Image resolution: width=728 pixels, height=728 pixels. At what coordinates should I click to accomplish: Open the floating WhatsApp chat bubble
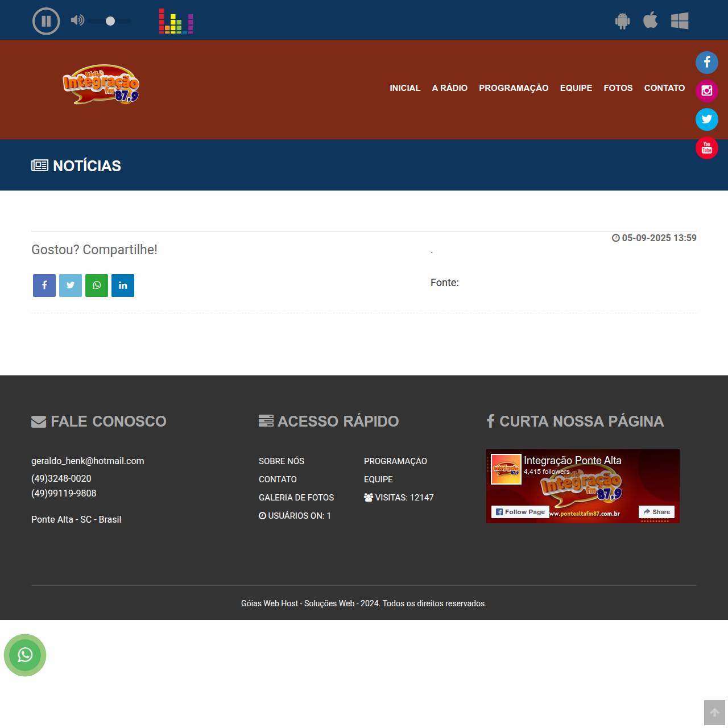[x=25, y=655]
